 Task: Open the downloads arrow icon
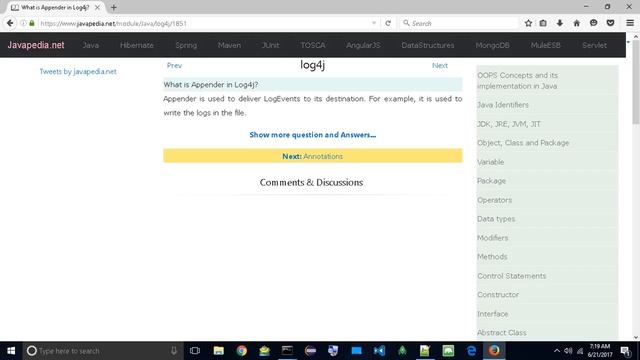tap(560, 23)
